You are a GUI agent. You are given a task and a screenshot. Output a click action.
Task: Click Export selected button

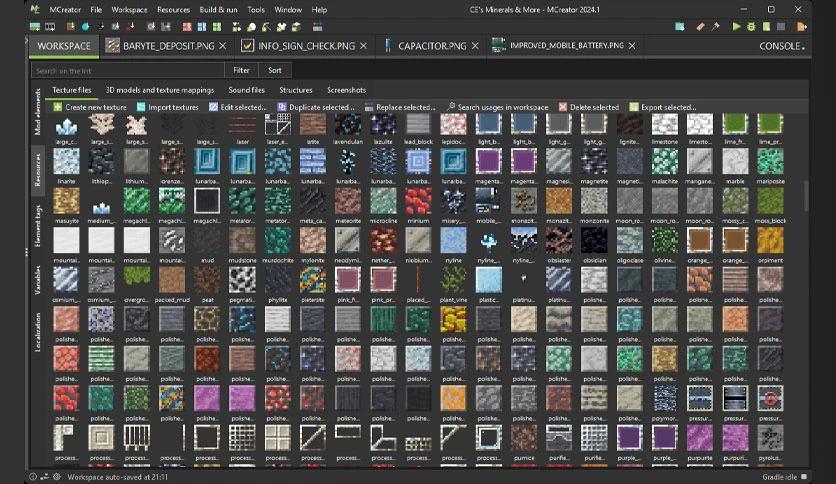663,107
